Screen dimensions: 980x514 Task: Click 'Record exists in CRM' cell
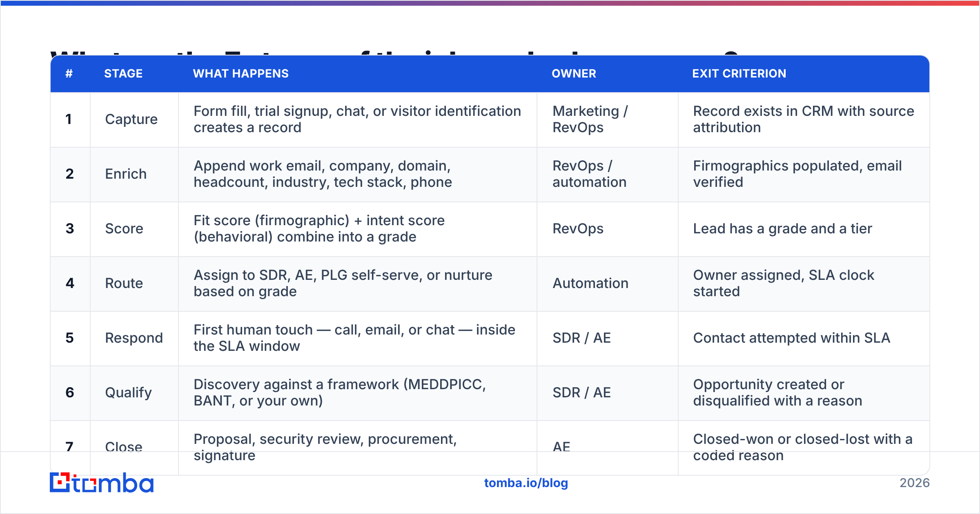[x=804, y=120]
